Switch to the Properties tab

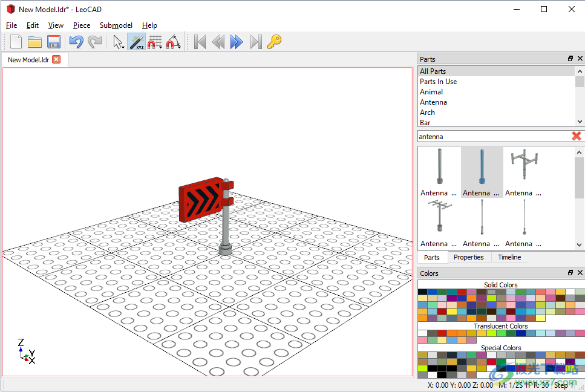(469, 257)
